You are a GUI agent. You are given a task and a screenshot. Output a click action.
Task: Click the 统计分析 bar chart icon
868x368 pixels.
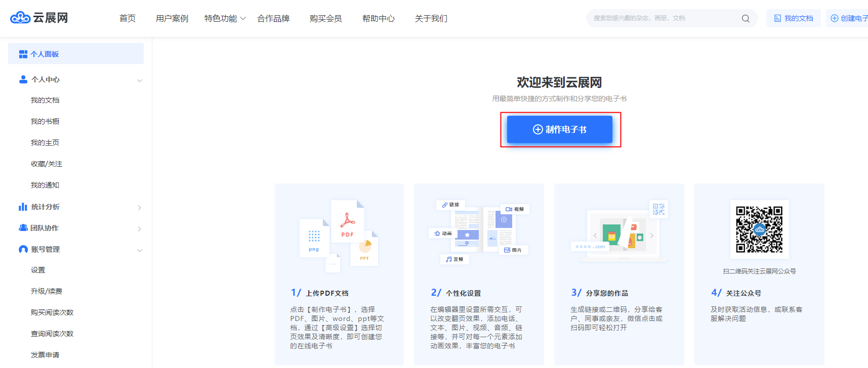23,207
